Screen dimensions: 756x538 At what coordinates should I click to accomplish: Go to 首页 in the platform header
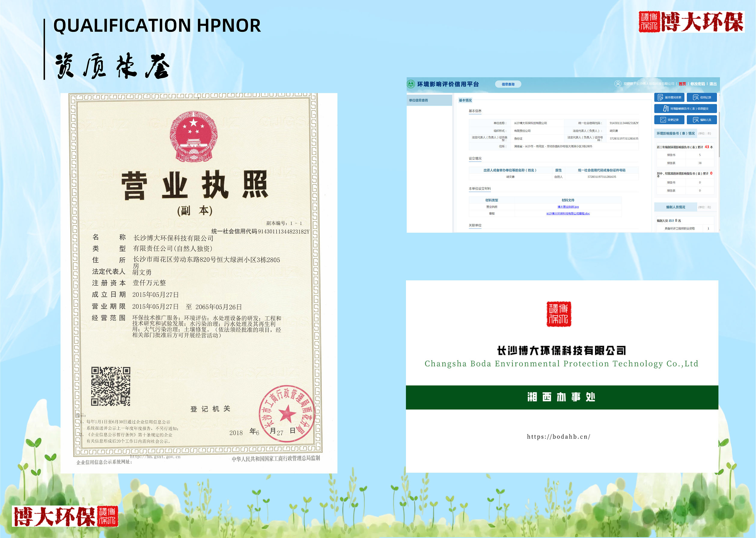(x=682, y=84)
